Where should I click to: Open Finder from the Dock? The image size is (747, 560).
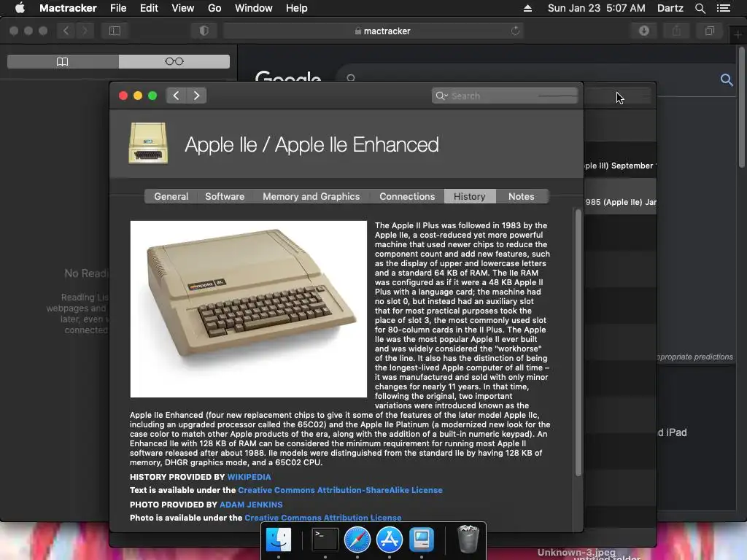278,540
